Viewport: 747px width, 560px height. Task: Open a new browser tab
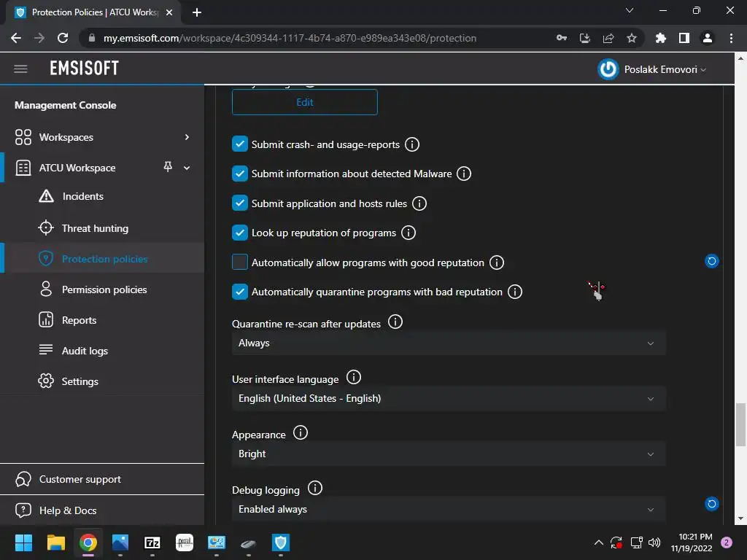click(x=197, y=12)
